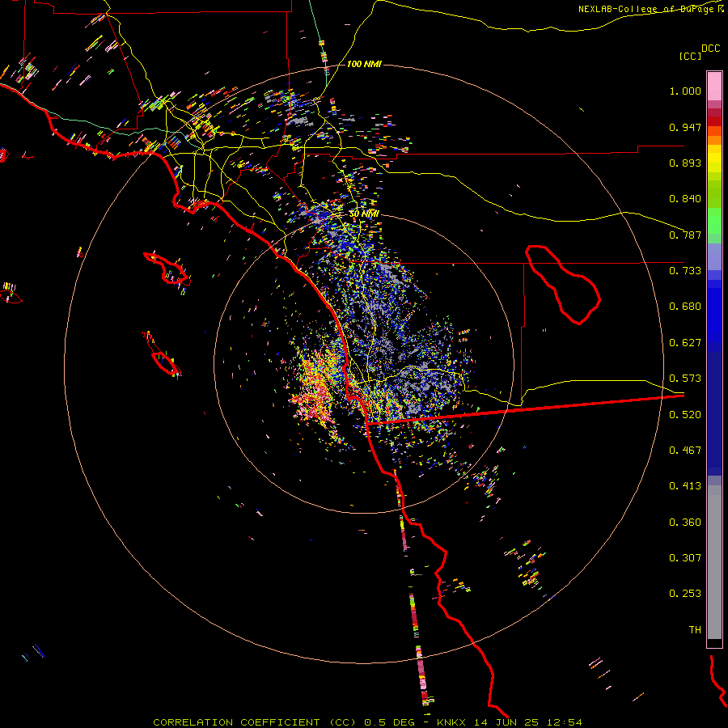
Task: Click the 0.360 value on color scale
Action: coord(685,523)
